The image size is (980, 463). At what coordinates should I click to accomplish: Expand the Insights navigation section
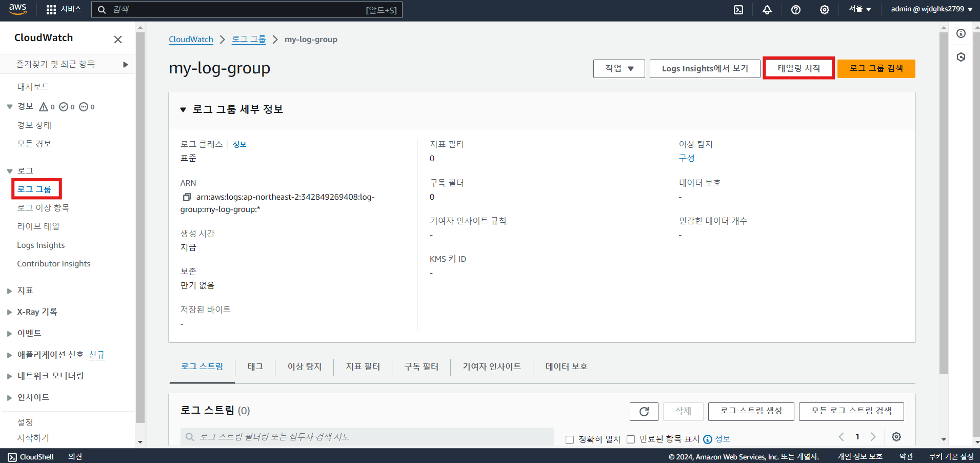[x=10, y=398]
